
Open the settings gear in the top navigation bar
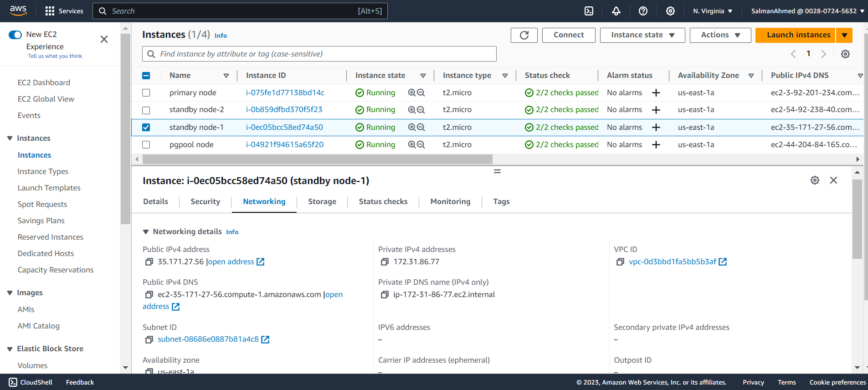[670, 11]
